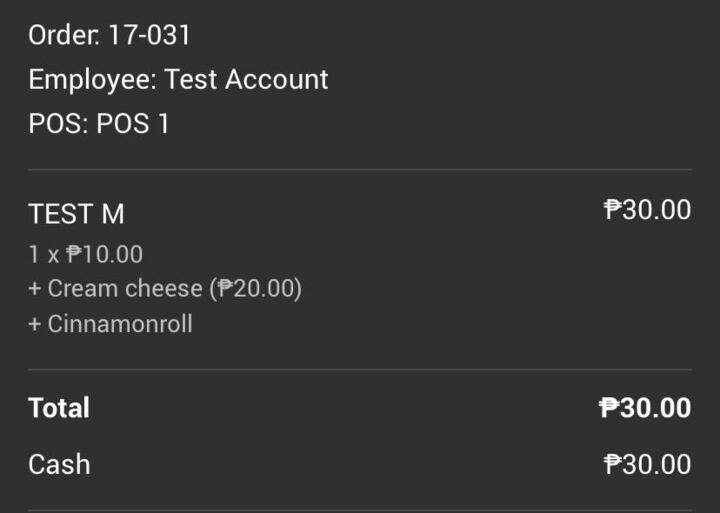720x513 pixels.
Task: Click the divider line below POS 1
Action: coord(359,169)
